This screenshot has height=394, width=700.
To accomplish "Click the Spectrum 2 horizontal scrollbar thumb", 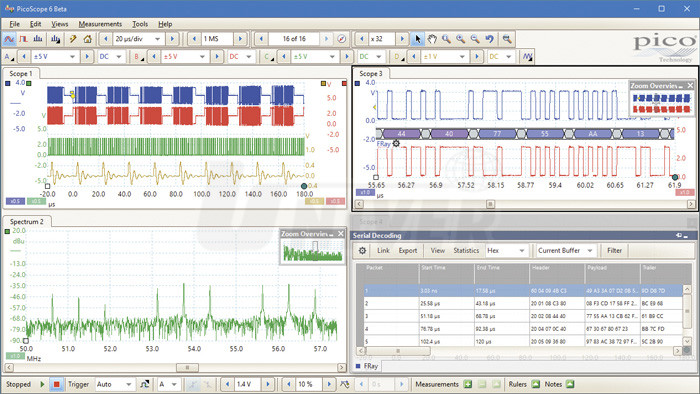I will tap(188, 368).
